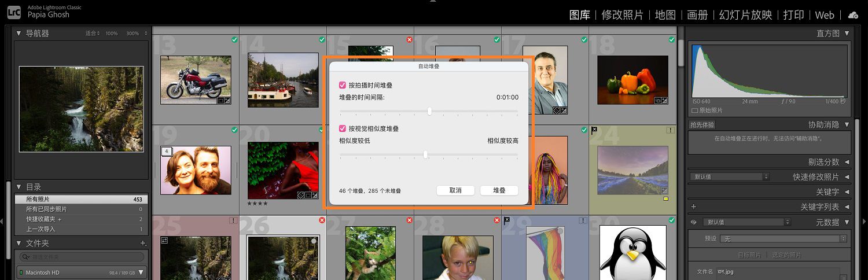868x280 pixels.
Task: Collapse the 协助消隐 panel
Action: pos(847,124)
